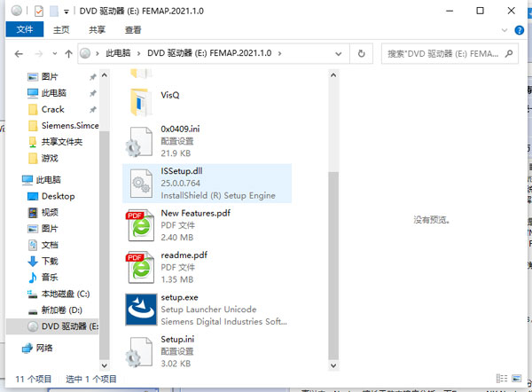Open the 共享 ribbon tab
Viewport: 532px width, 392px height.
coord(97,30)
